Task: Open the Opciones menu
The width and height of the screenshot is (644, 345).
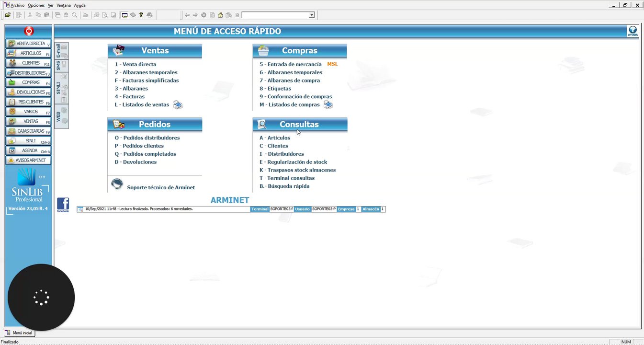Action: pos(36,5)
